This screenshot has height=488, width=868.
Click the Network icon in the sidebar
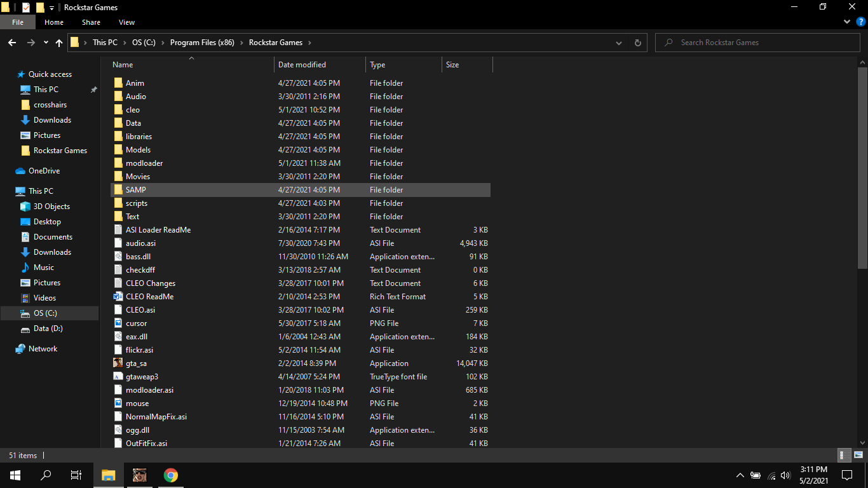coord(20,349)
